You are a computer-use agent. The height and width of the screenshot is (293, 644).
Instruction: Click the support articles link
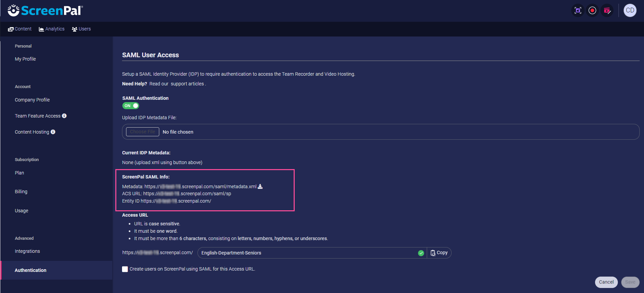(187, 84)
